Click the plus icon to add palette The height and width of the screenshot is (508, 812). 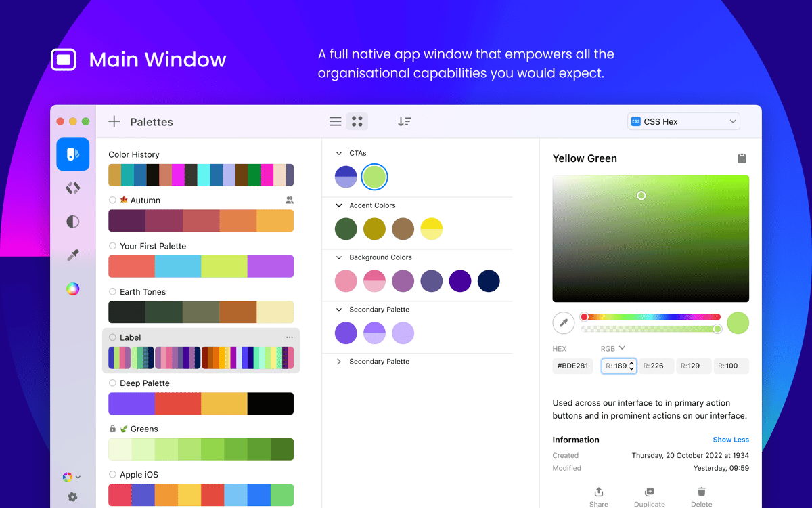click(114, 122)
